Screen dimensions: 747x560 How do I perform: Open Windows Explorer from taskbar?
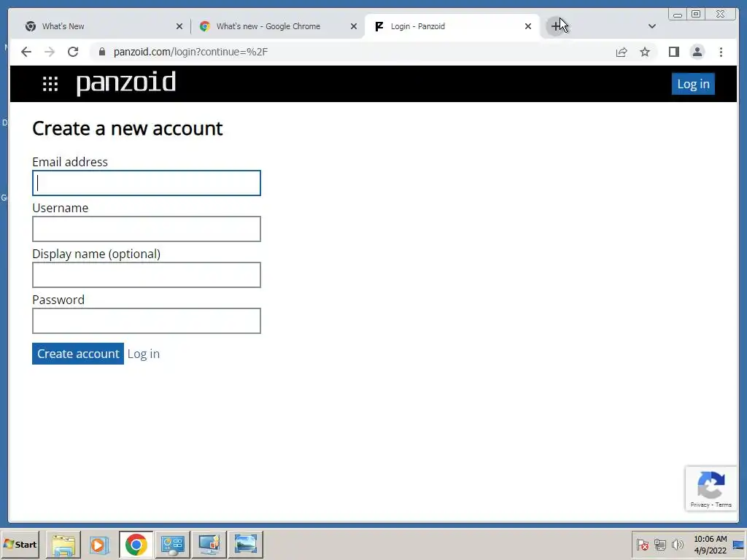[63, 544]
